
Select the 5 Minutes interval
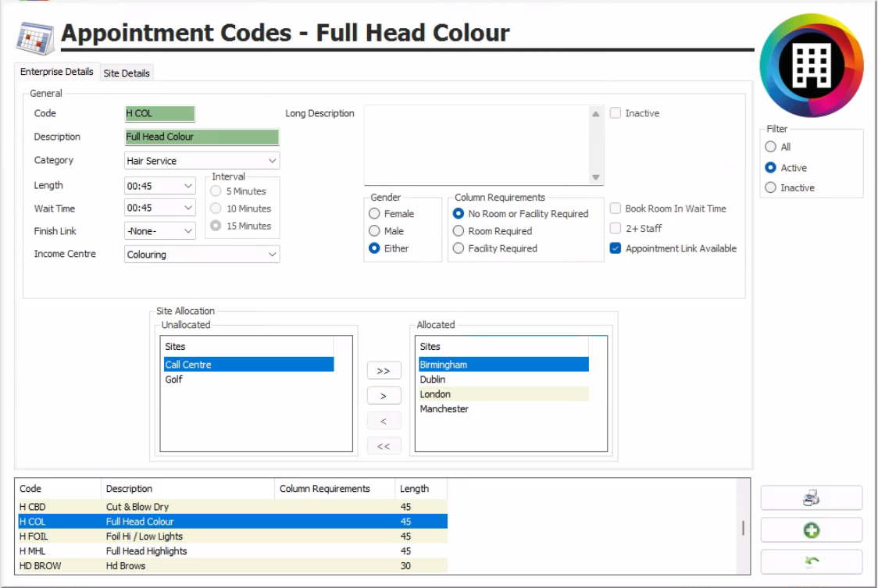point(216,191)
